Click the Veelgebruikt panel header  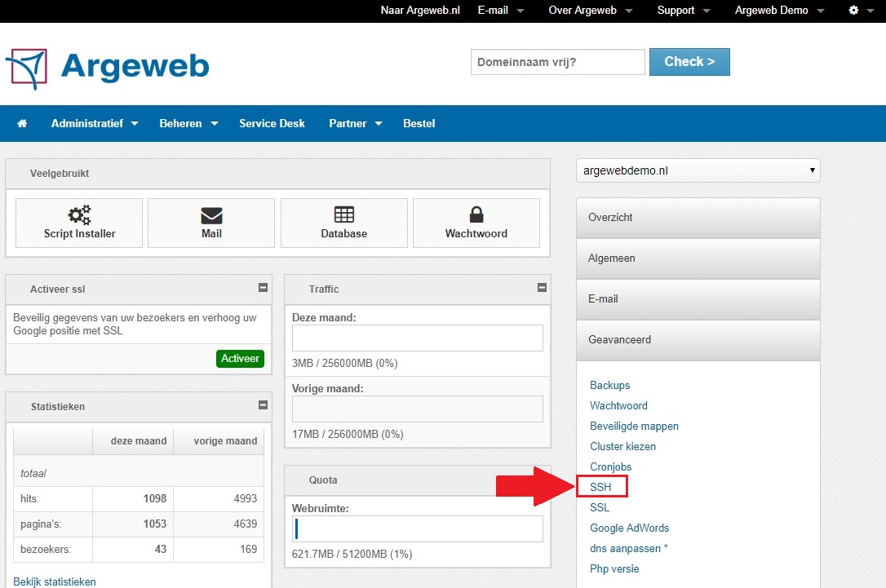[277, 174]
